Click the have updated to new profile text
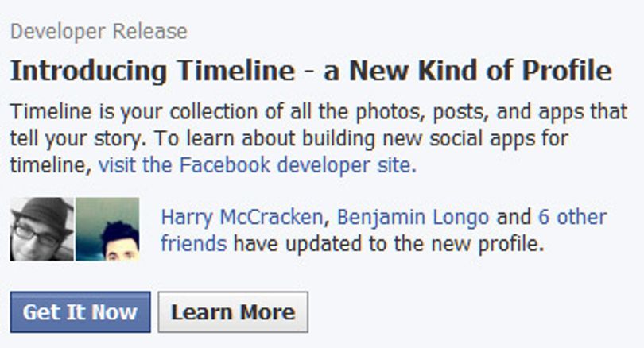Screen dimensions: 644x348 coord(389,244)
